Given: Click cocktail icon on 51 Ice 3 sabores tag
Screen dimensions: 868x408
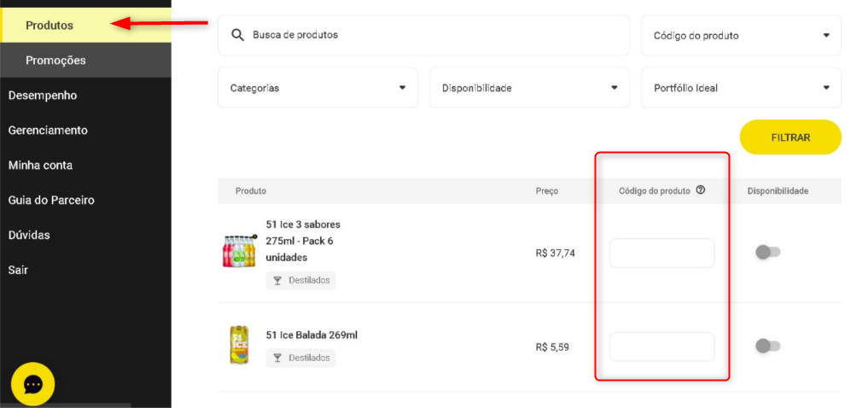Looking at the screenshot, I should tap(277, 281).
